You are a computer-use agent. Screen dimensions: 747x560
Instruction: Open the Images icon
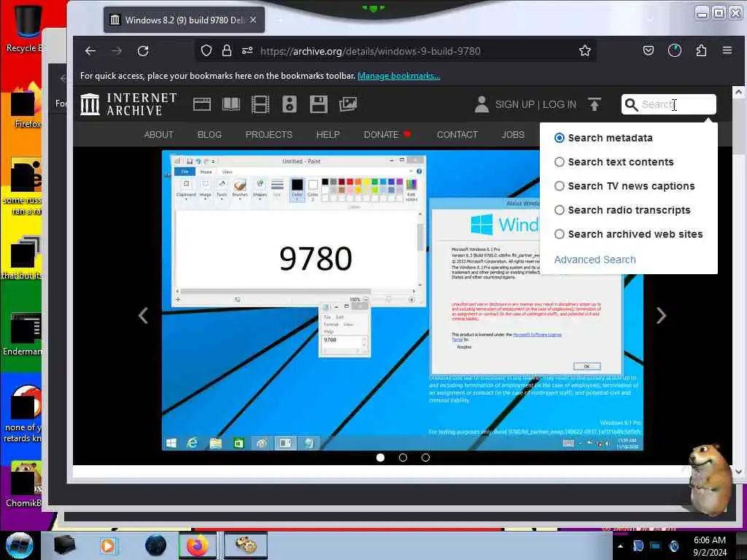pyautogui.click(x=348, y=104)
